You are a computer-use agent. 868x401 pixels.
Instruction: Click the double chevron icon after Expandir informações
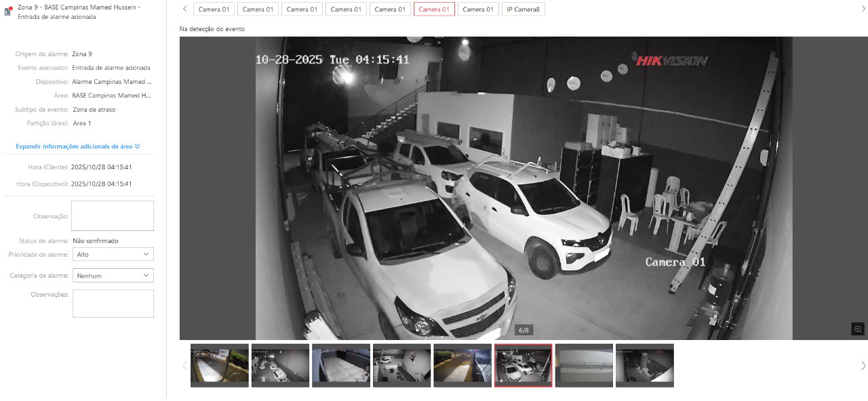tap(138, 146)
